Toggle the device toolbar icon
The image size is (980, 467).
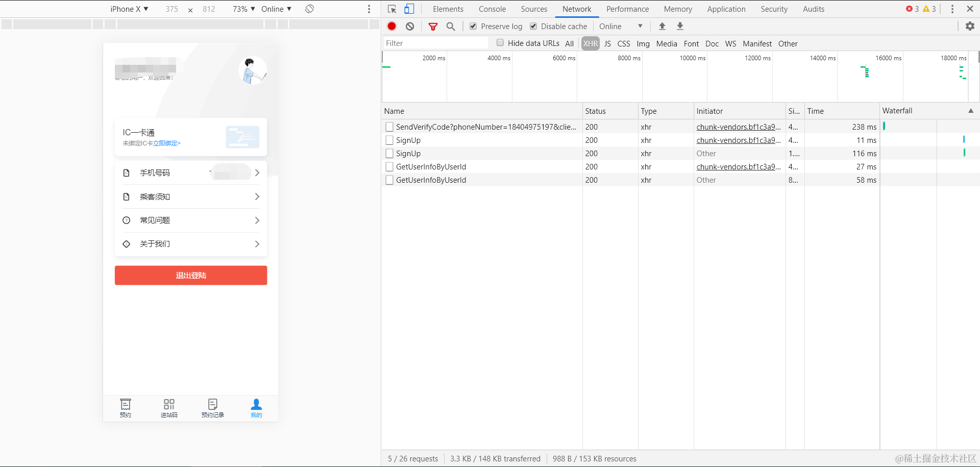tap(409, 9)
